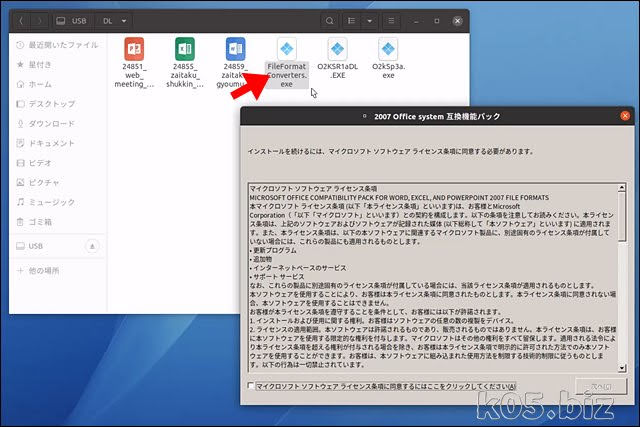Image resolution: width=640 pixels, height=427 pixels.
Task: Select O2kSp3a.exe file
Action: click(x=388, y=58)
